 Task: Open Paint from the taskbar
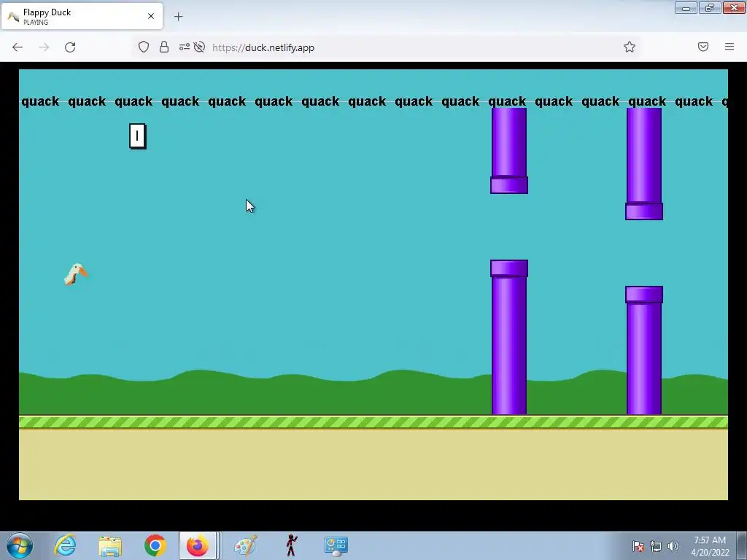(245, 545)
